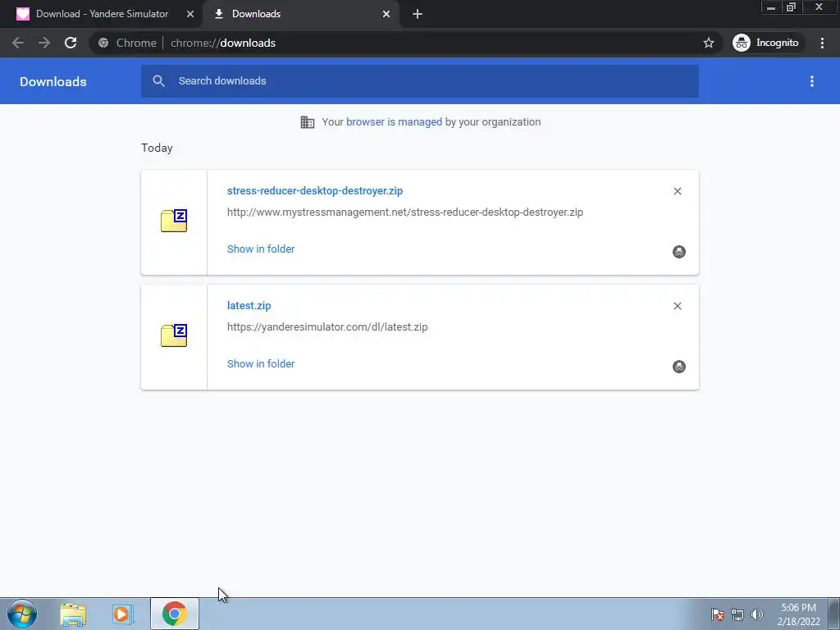Open the 'browser is managed' link

[x=394, y=121]
